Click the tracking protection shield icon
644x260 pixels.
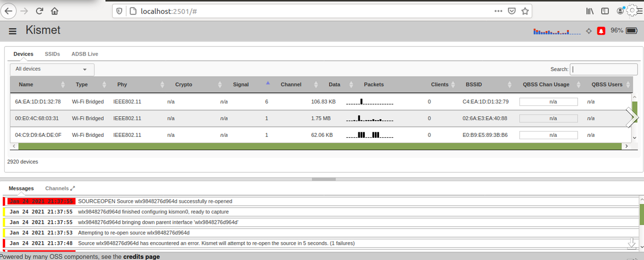click(x=120, y=11)
